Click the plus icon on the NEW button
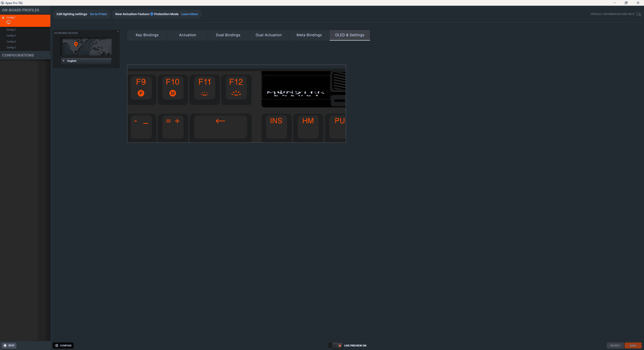Screen dimensions: 644x350 (x=5, y=345)
